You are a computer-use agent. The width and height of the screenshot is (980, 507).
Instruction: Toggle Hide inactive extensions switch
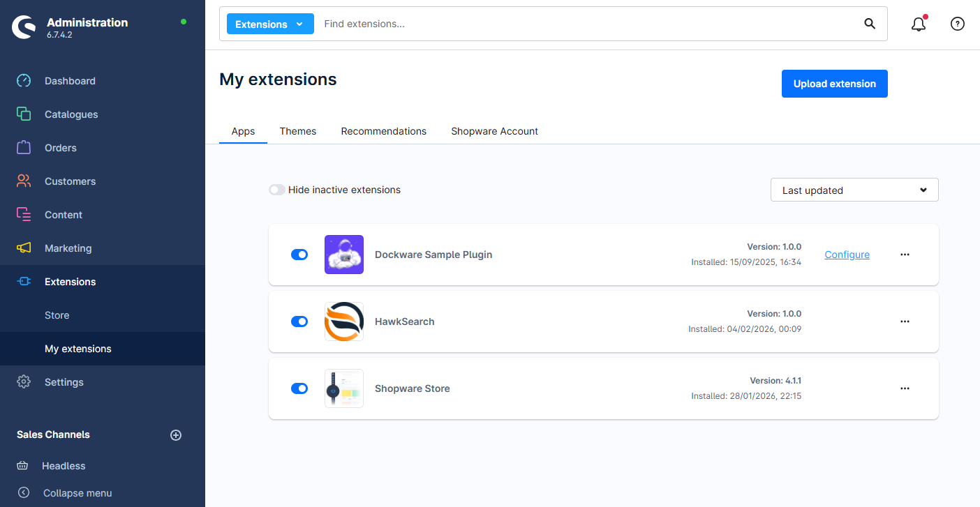277,190
